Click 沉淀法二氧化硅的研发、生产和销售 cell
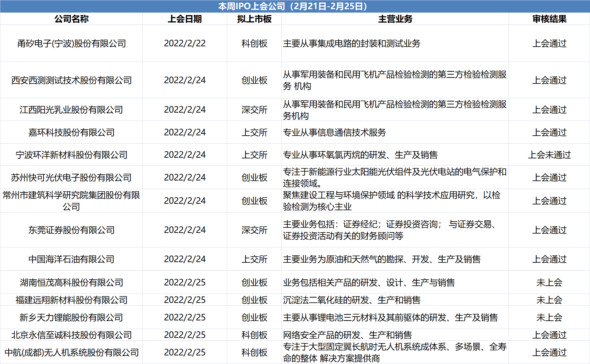 pos(351,300)
